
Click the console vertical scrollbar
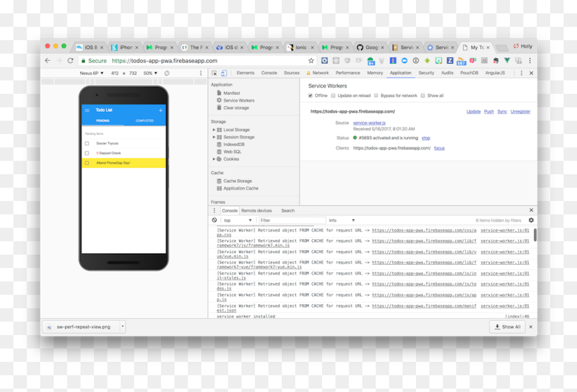coord(535,235)
